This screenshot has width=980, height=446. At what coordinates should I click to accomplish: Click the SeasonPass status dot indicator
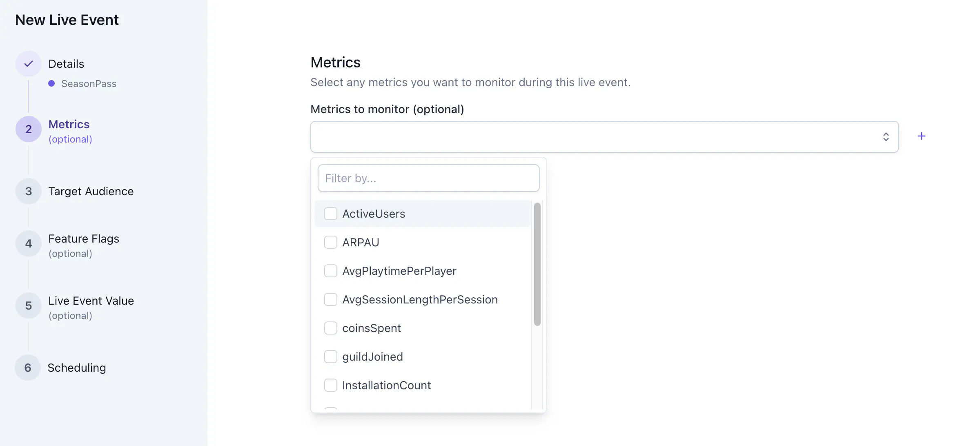tap(51, 83)
